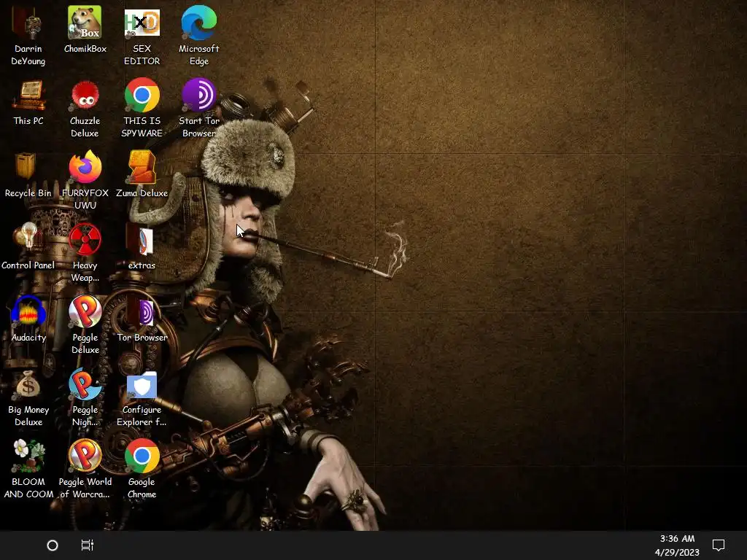Click the Cortana circle on taskbar
747x560 pixels.
point(53,545)
